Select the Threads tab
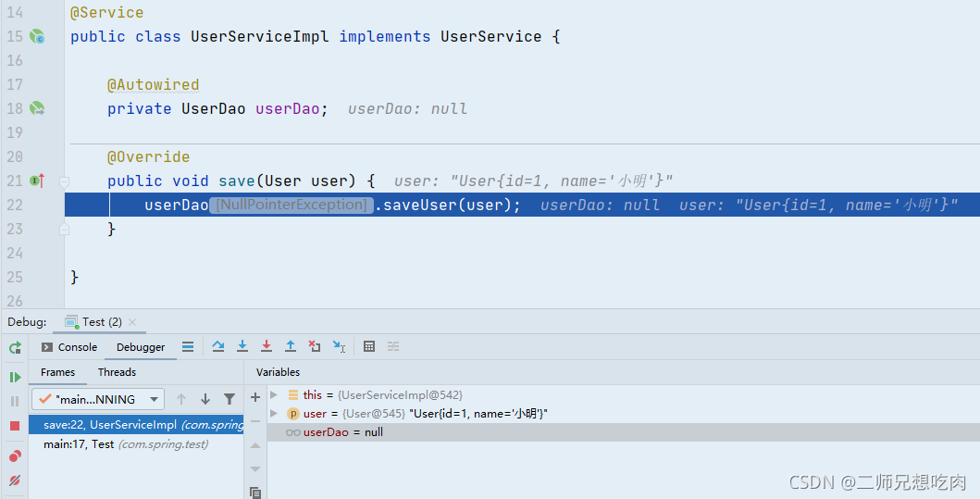The image size is (980, 499). click(117, 372)
